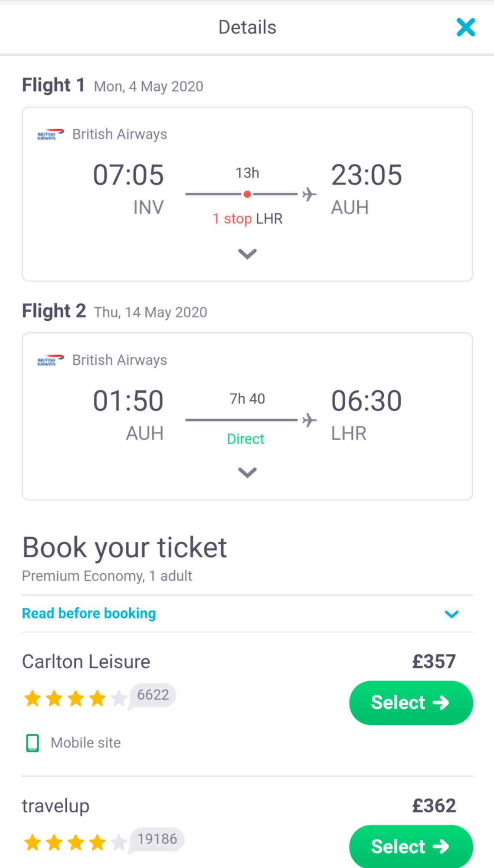494x868 pixels.
Task: Open the Read before booking link
Action: 89,614
